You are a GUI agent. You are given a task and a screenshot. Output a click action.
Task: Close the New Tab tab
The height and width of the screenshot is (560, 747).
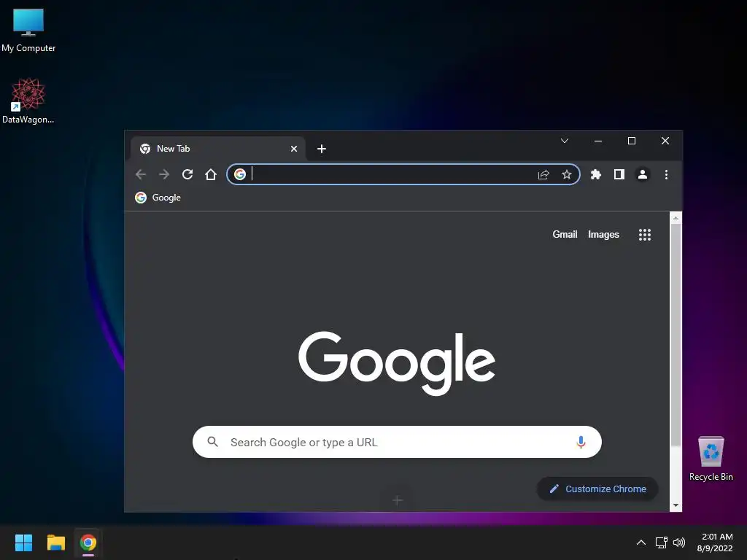pyautogui.click(x=294, y=149)
